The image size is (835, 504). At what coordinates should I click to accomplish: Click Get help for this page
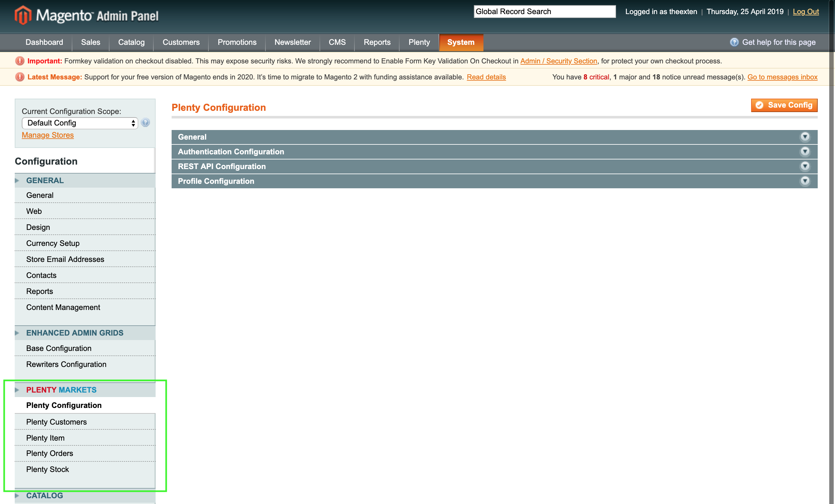(x=779, y=42)
